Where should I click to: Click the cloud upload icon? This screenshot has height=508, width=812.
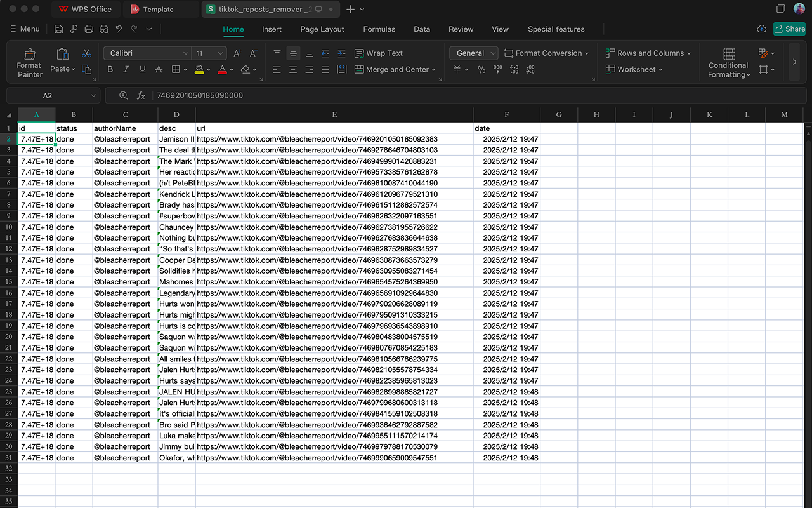(762, 29)
